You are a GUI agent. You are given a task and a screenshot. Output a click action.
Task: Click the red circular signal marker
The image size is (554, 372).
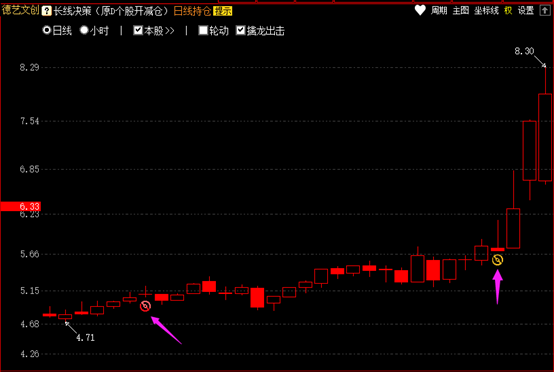click(x=145, y=306)
